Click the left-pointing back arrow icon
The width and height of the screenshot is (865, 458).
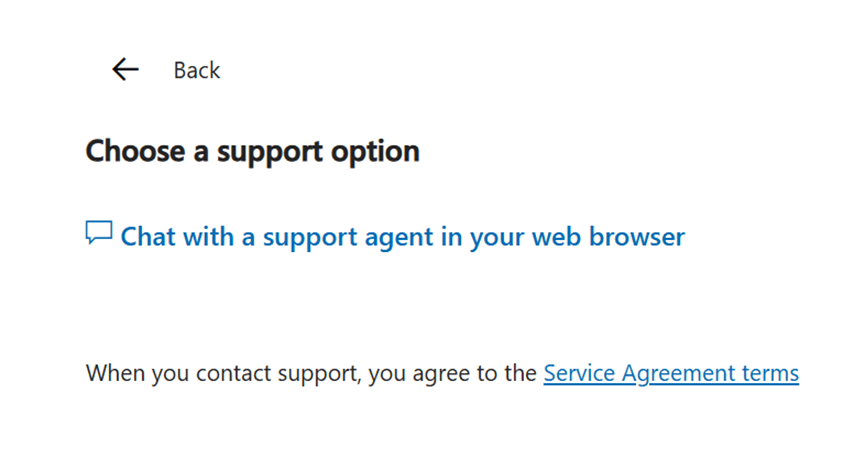coord(125,70)
